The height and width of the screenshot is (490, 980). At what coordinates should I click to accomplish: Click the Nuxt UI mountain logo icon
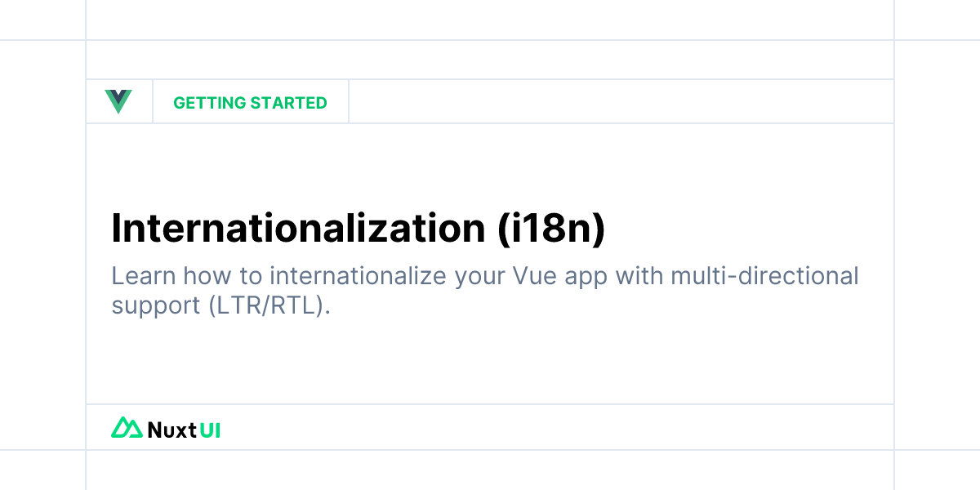127,428
